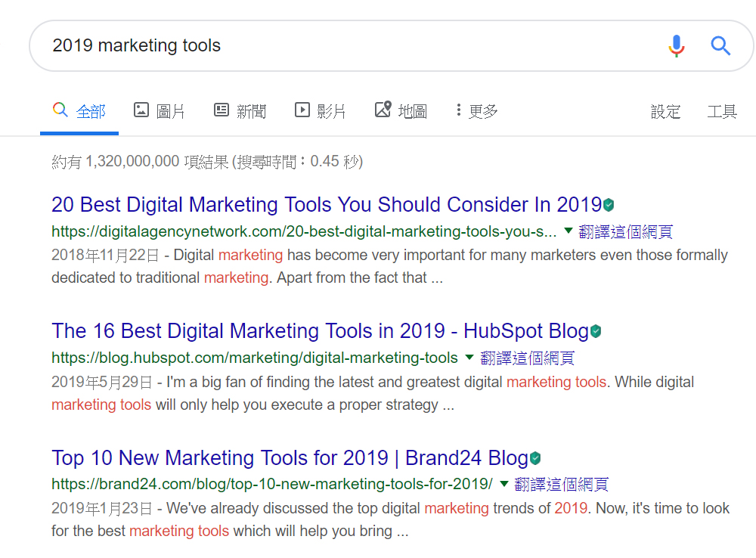Switch to the 地圖 tab
756x558 pixels.
(401, 111)
